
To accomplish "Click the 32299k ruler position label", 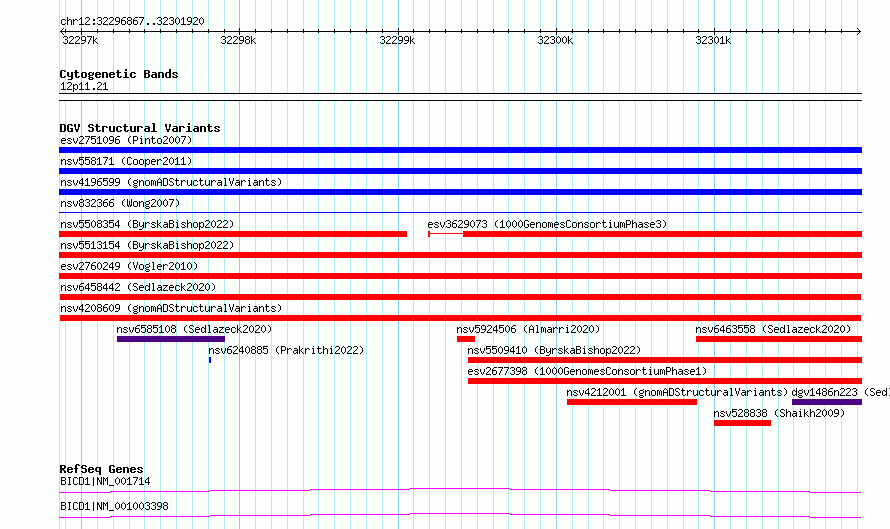I will pos(397,40).
